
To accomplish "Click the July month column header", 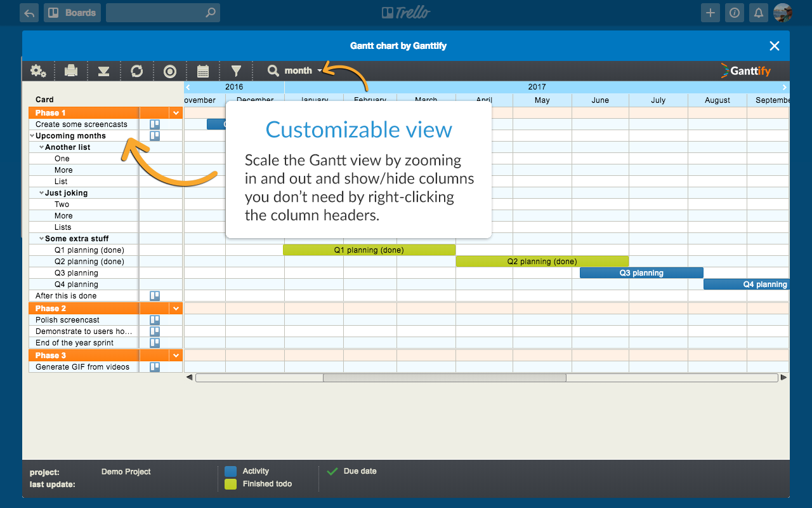I will click(658, 100).
